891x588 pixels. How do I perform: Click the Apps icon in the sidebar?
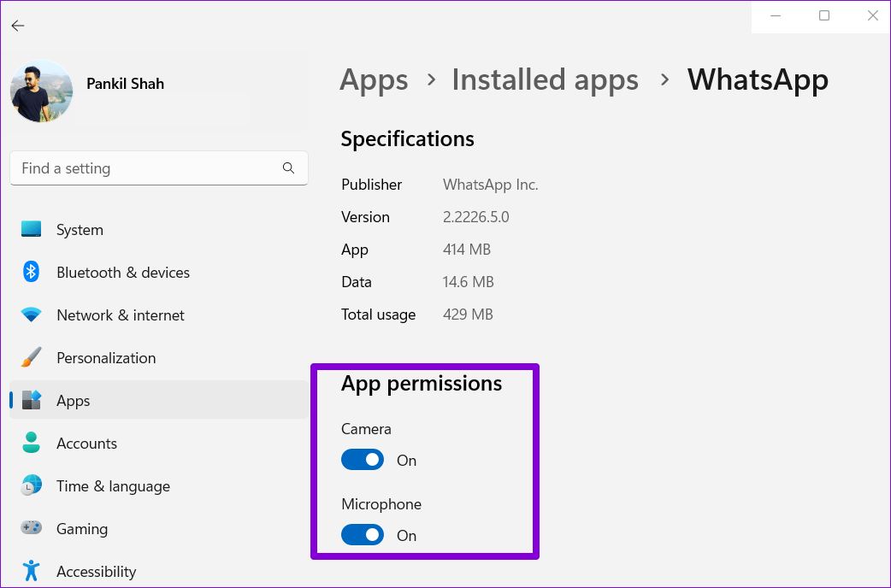click(x=31, y=400)
